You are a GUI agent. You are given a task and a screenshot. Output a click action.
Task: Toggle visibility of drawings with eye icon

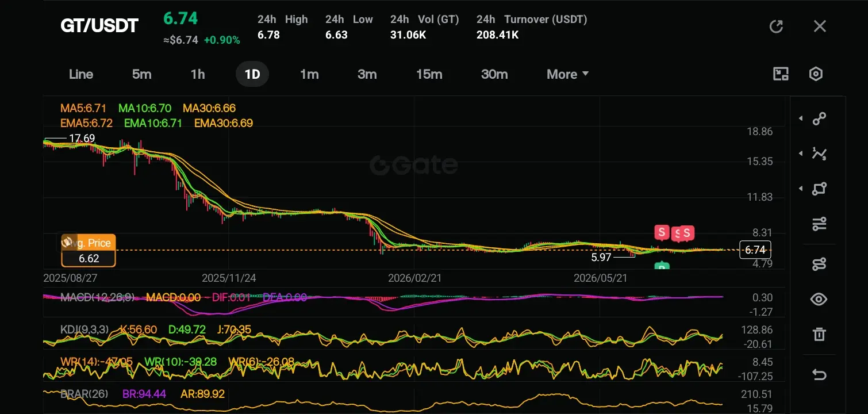[x=819, y=299]
